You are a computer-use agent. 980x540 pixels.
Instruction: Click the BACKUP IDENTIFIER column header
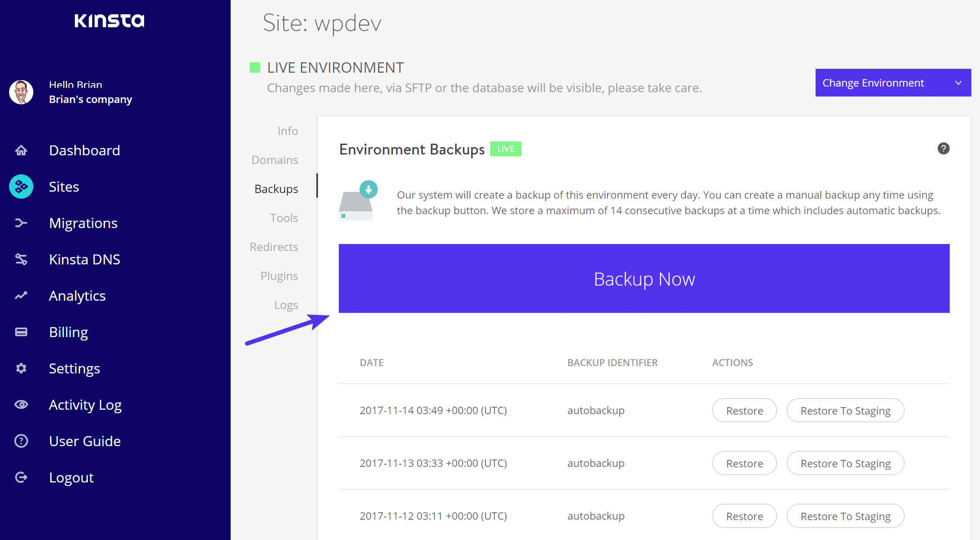(x=612, y=363)
